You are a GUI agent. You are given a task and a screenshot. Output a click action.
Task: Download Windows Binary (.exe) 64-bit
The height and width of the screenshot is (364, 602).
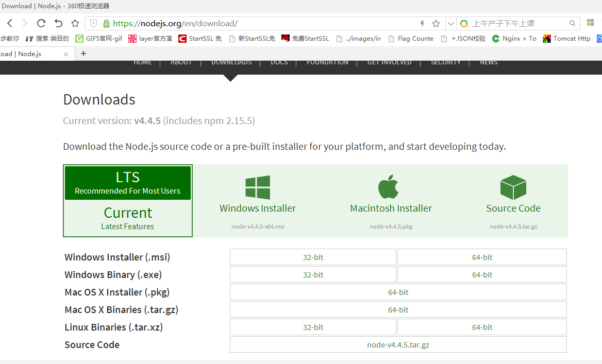pyautogui.click(x=482, y=274)
